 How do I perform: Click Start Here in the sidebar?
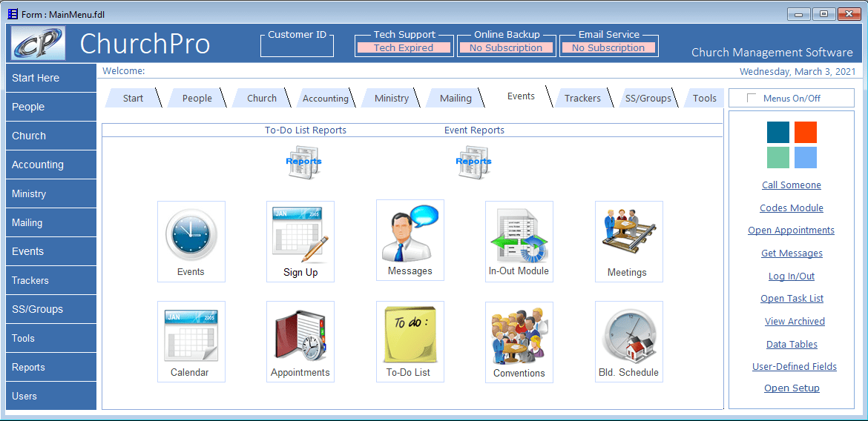(x=51, y=78)
